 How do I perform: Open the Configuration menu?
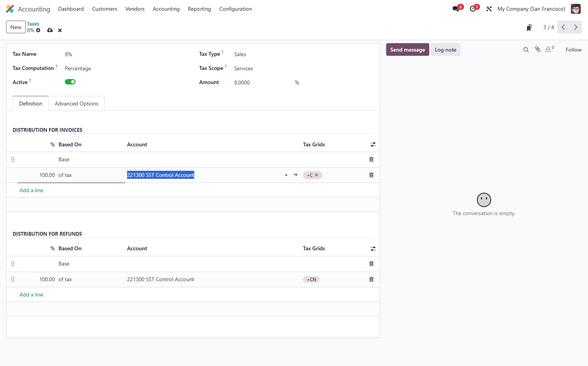(x=235, y=9)
